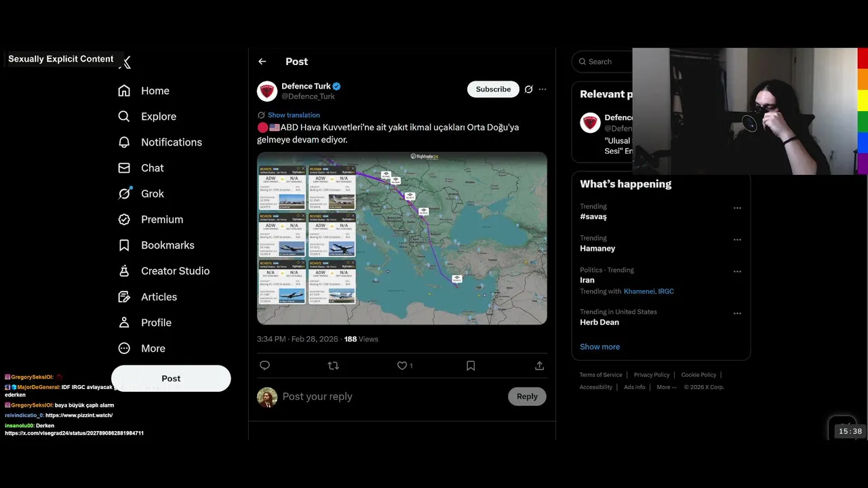Click the Premium verified badge icon
868x488 pixels.
pos(124,220)
